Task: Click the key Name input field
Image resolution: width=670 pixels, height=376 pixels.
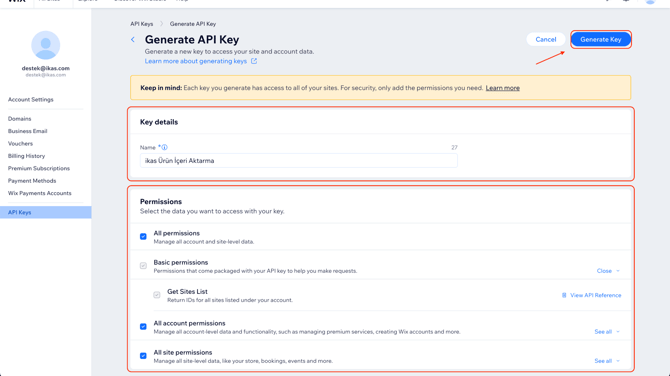Action: [299, 161]
